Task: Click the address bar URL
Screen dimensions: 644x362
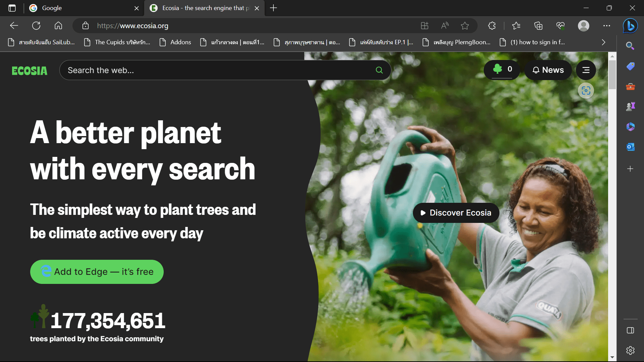Action: 133,26
